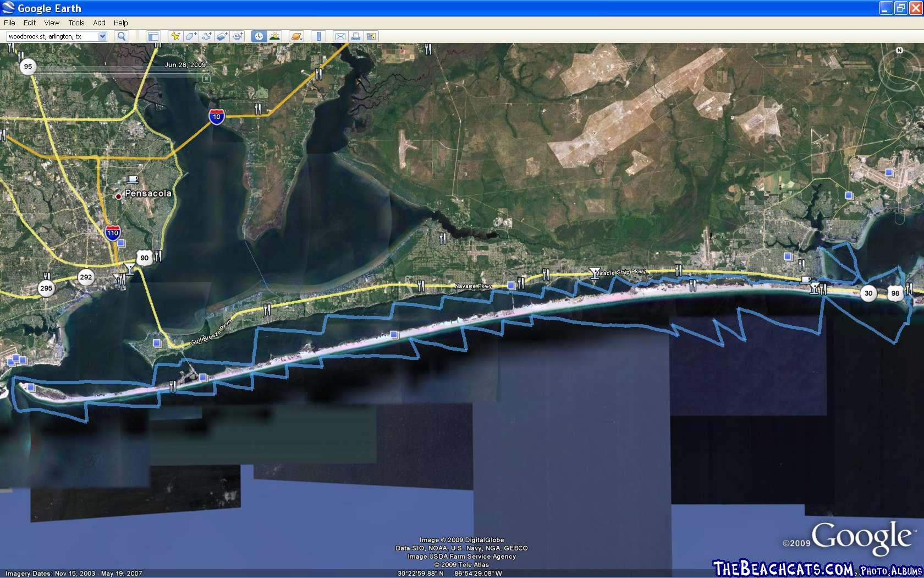Viewport: 924px width, 578px height.
Task: Open the Help menu
Action: [x=120, y=23]
